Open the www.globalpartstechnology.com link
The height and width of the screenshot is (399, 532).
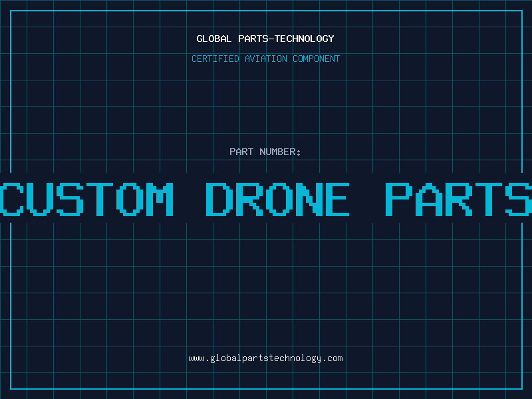pos(265,358)
